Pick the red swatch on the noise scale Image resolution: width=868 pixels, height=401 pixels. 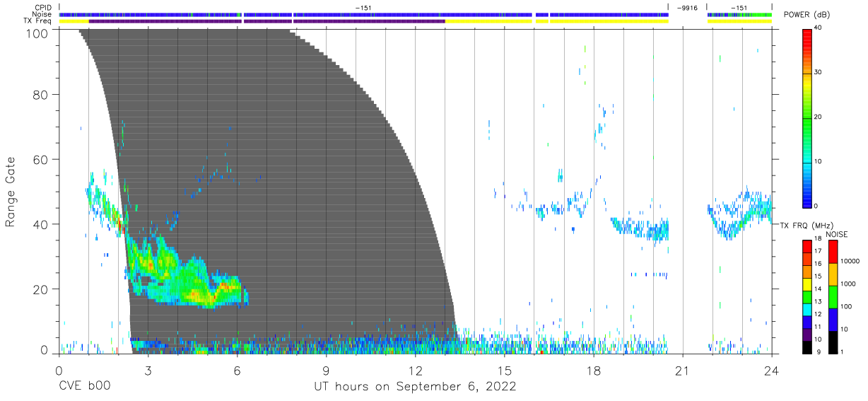coord(833,252)
